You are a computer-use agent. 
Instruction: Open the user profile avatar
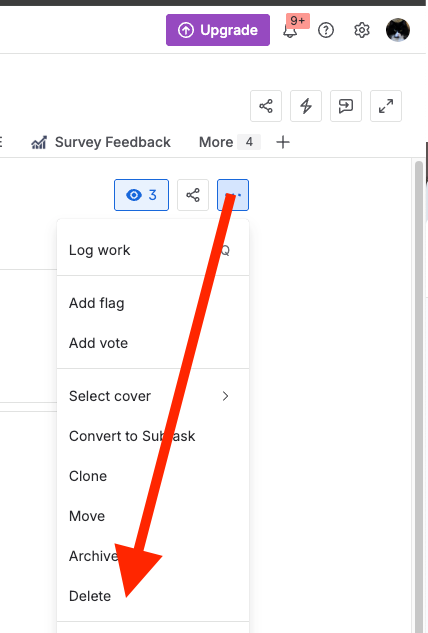(x=398, y=30)
